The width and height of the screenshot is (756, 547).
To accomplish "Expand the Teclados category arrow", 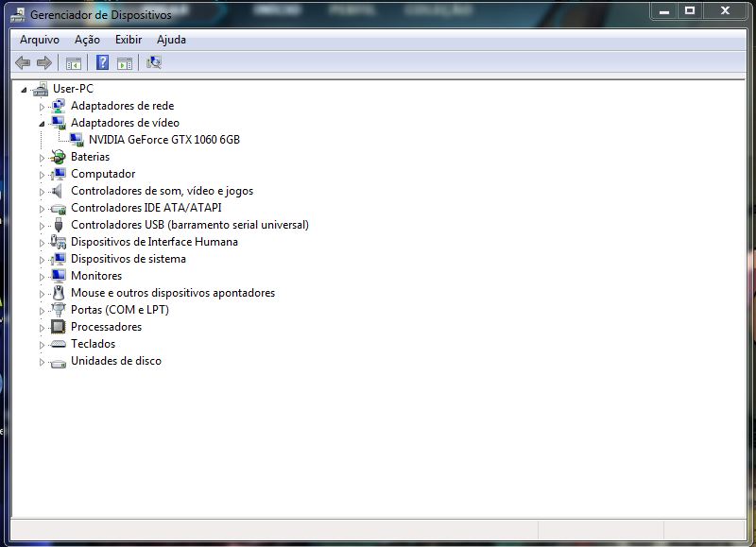I will (42, 345).
